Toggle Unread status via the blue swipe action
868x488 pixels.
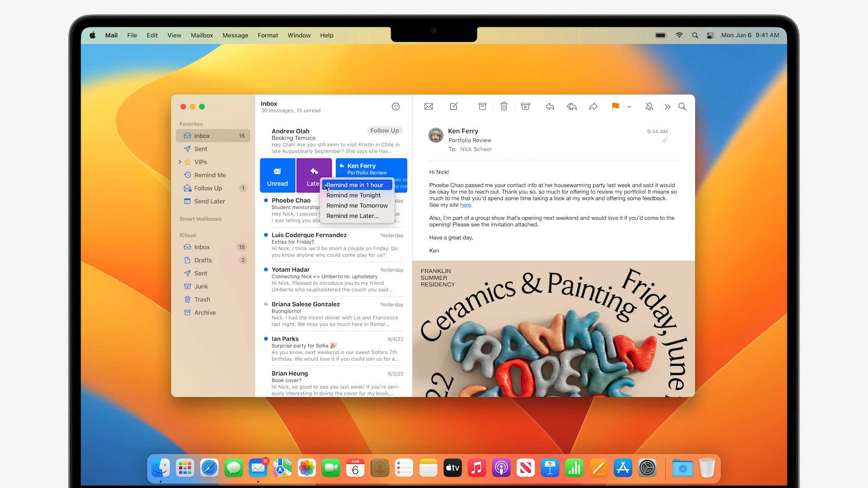tap(277, 175)
